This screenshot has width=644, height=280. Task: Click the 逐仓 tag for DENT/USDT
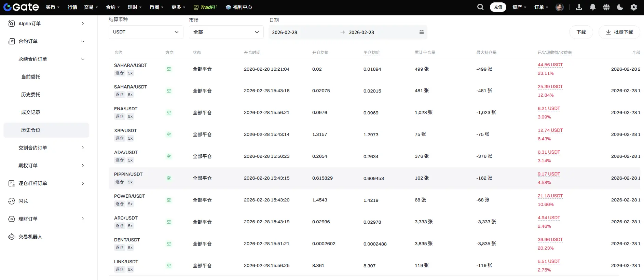[x=120, y=248]
